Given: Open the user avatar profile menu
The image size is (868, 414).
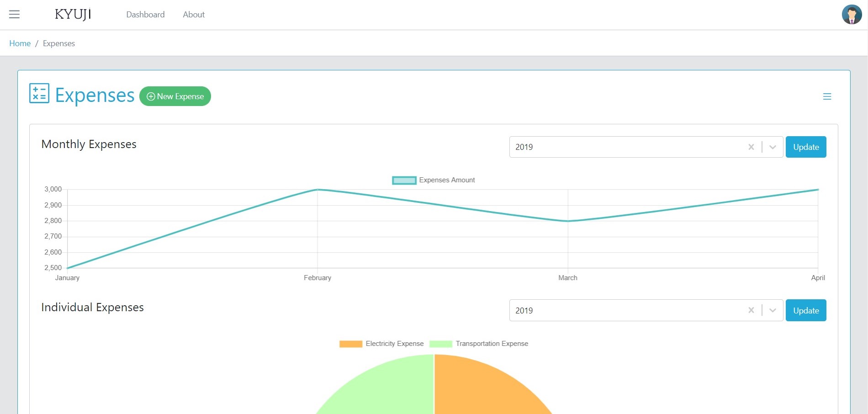Looking at the screenshot, I should pos(852,15).
